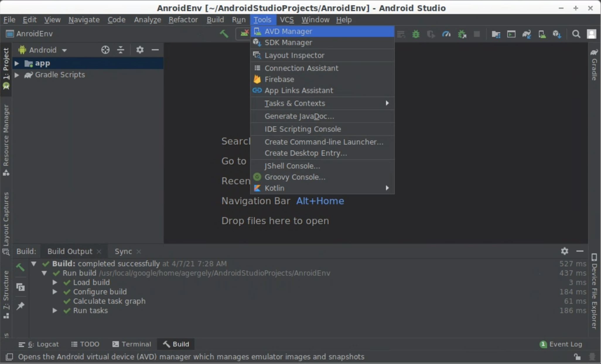Click the Make Project hammer icon
Viewport: 601px width, 364px height.
click(224, 34)
